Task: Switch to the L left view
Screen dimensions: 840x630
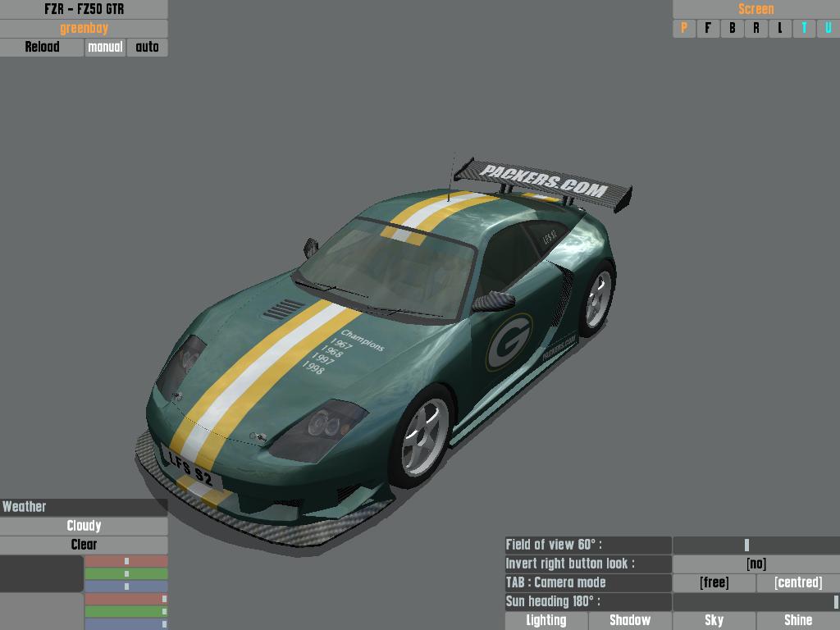Action: pos(780,29)
